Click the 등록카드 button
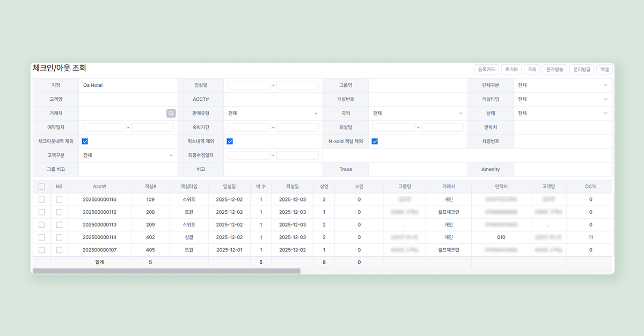This screenshot has width=644, height=336. coord(486,70)
